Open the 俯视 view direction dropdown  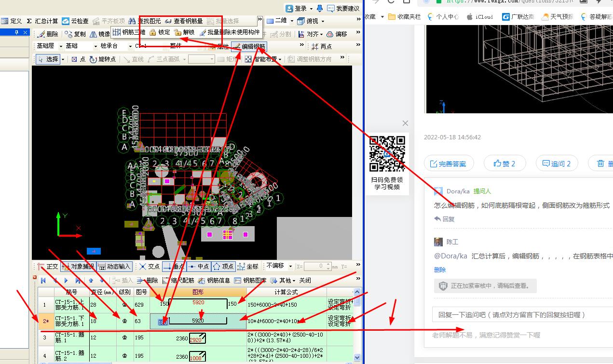point(323,21)
